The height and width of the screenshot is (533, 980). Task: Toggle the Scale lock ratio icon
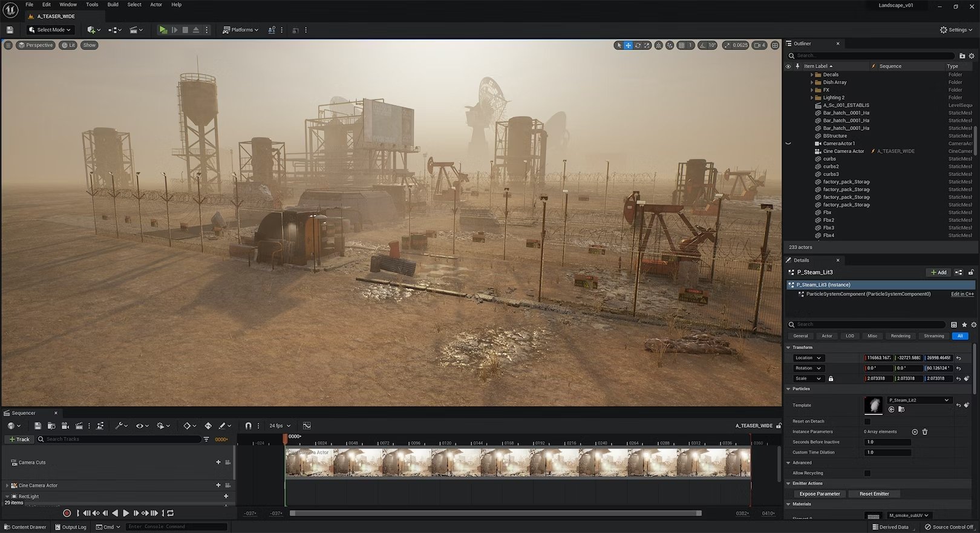[x=831, y=379]
